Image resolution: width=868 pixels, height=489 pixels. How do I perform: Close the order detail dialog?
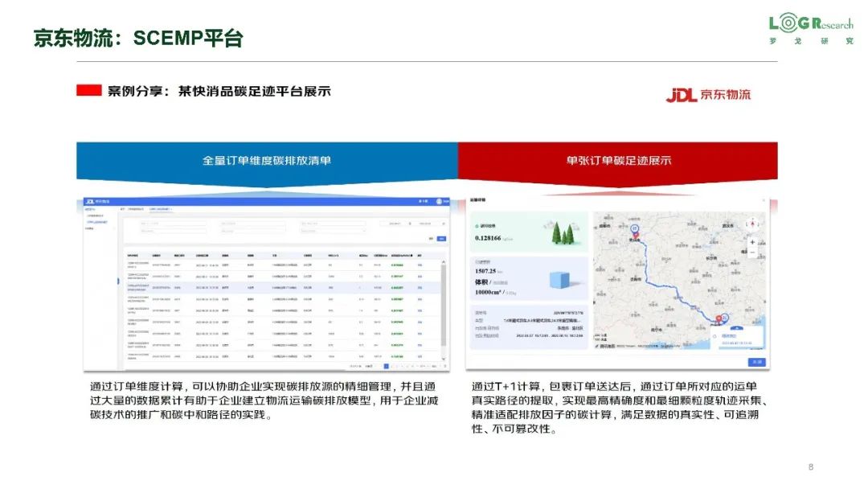pos(764,200)
